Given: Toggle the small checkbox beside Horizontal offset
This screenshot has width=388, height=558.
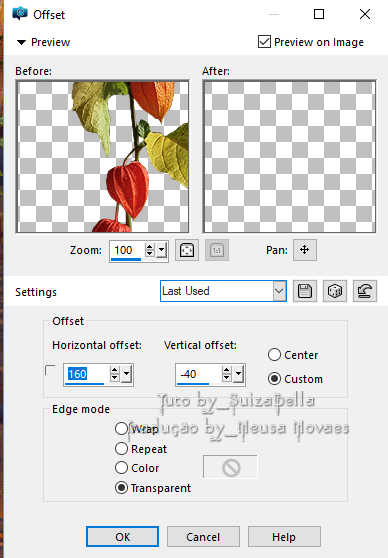Looking at the screenshot, I should [51, 370].
